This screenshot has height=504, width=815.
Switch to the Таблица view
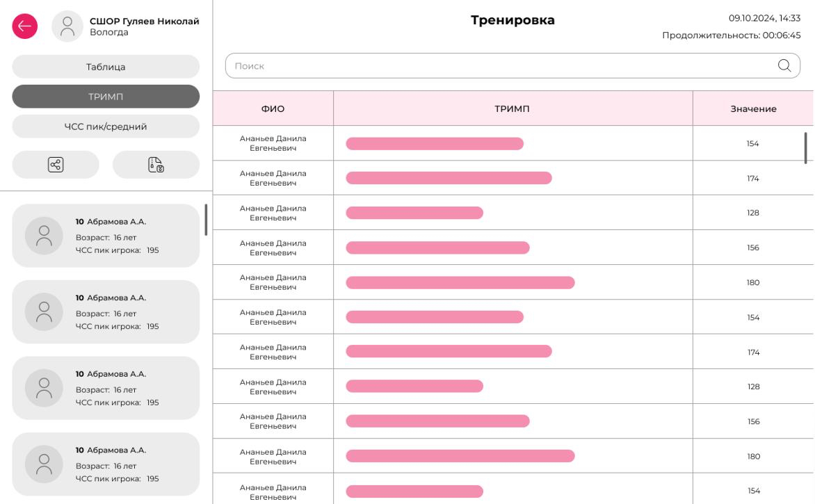pyautogui.click(x=106, y=67)
